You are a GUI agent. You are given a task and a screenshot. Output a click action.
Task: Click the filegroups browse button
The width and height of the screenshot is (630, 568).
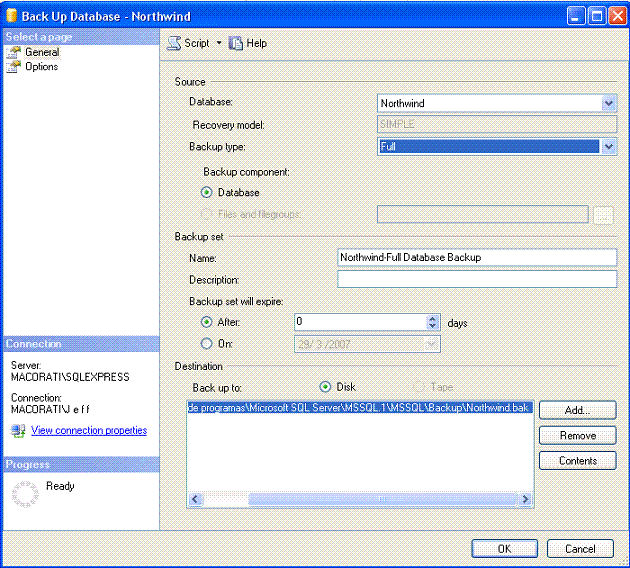pos(603,215)
